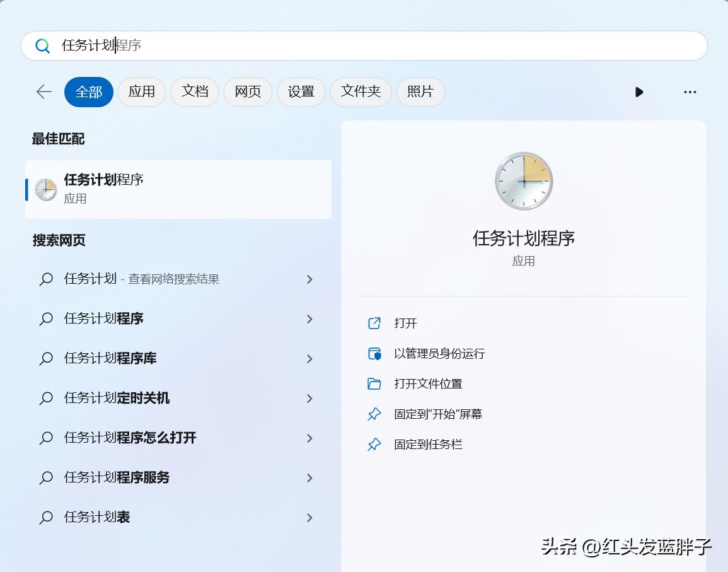Screen dimensions: 728x572
Task: Open the ellipsis (…) options menu
Action: coord(690,92)
